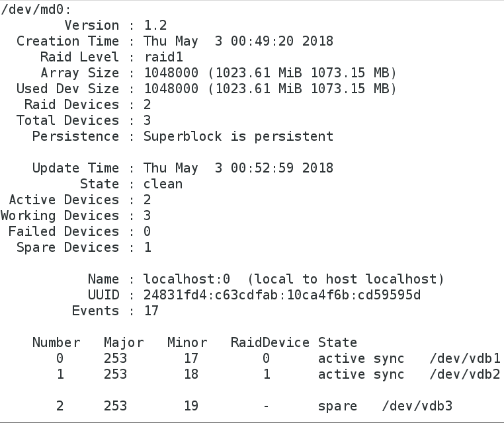Click the UUID value 24831fd4:c63cdfab:10ca4f6b:cd59595d
Viewport: 504px width, 423px height.
coord(282,295)
